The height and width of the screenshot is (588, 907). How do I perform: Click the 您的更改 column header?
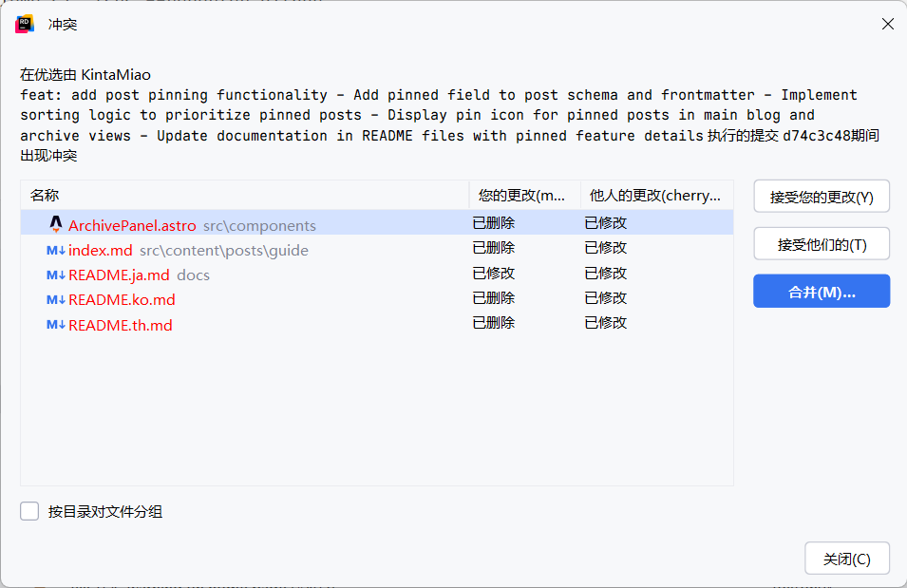pyautogui.click(x=521, y=196)
